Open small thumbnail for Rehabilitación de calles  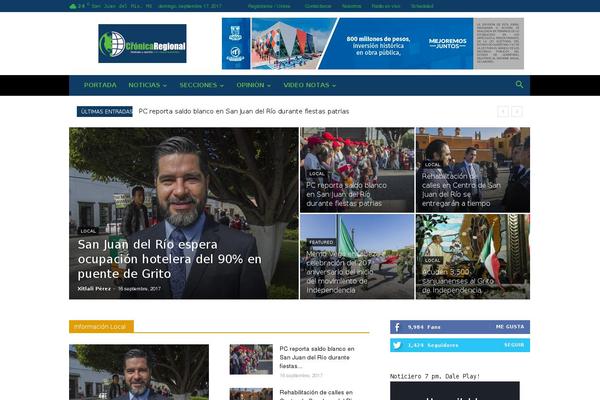pyautogui.click(x=251, y=394)
